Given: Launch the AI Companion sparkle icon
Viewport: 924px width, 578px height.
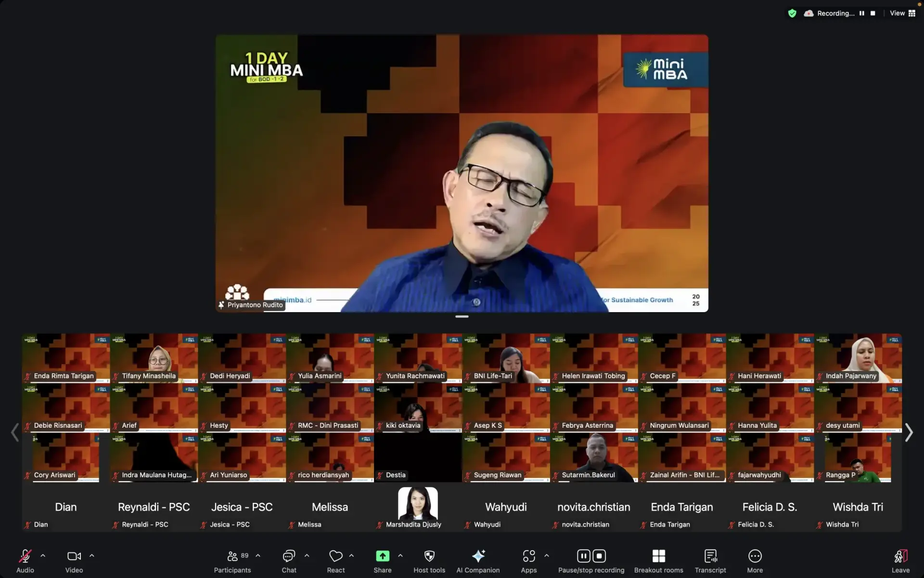Looking at the screenshot, I should (478, 556).
